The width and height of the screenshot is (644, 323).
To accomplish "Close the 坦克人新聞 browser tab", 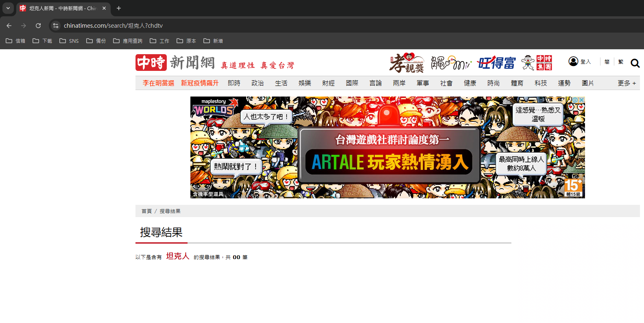I will coord(104,8).
